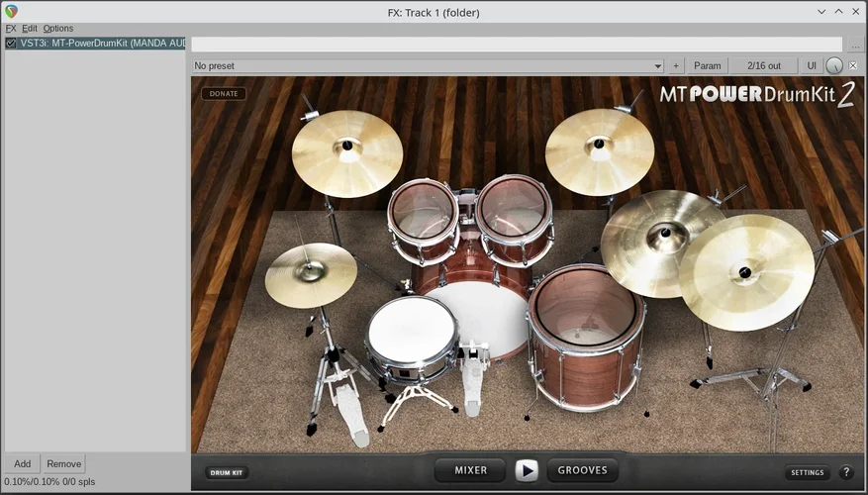Click the REAPER logo in title bar

(11, 11)
